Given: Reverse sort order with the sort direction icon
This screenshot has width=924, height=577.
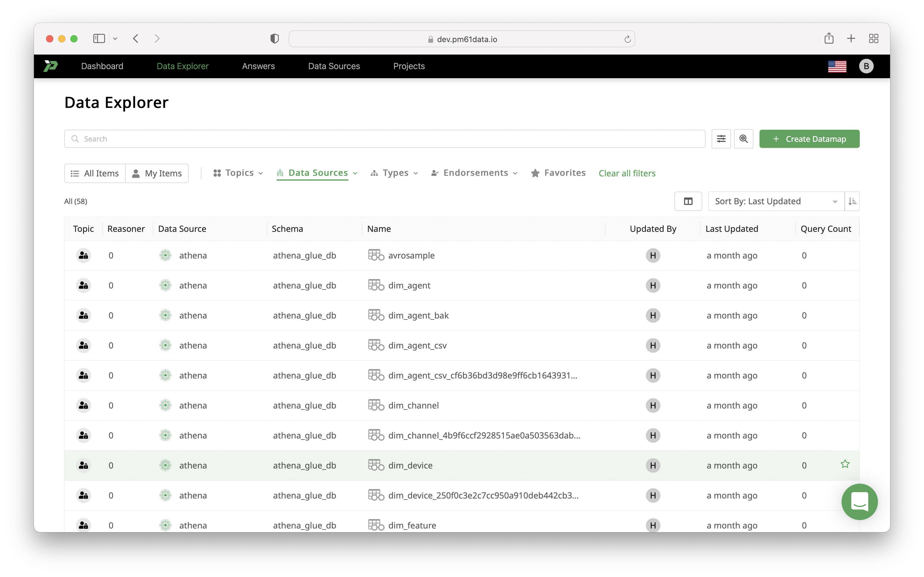Looking at the screenshot, I should click(852, 201).
